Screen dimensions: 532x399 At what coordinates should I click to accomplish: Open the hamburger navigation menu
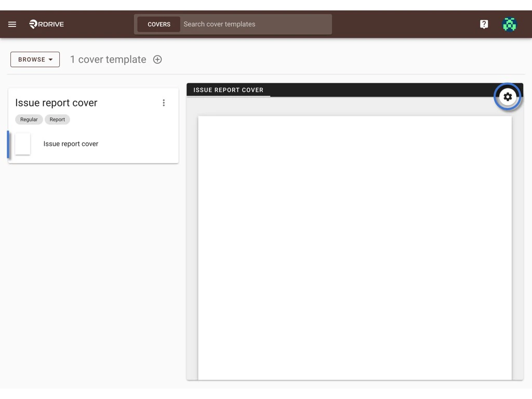[x=12, y=24]
